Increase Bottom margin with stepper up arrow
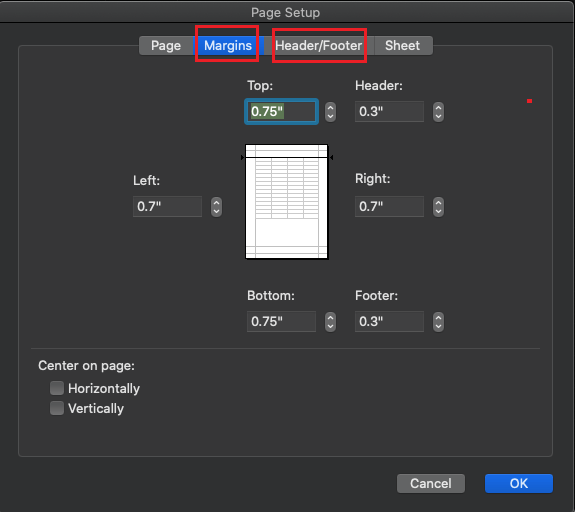The image size is (575, 512). (330, 318)
